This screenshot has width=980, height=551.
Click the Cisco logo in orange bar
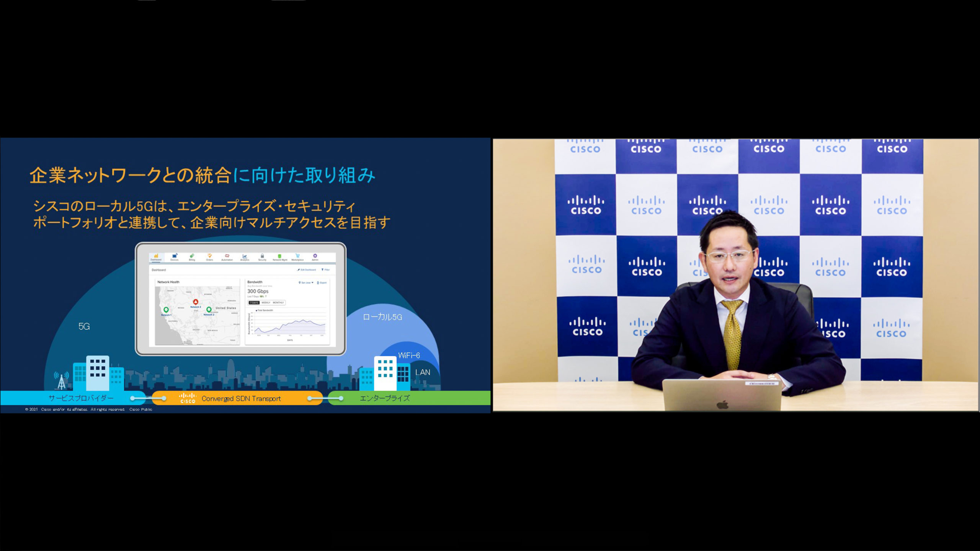188,398
